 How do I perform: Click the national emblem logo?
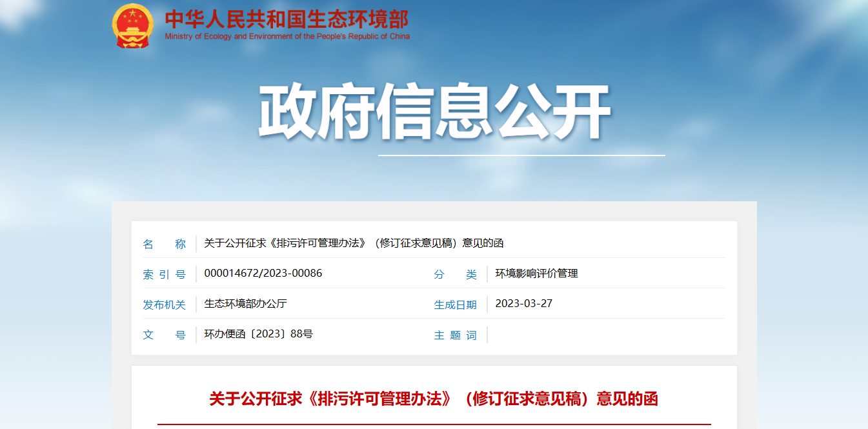(x=133, y=25)
